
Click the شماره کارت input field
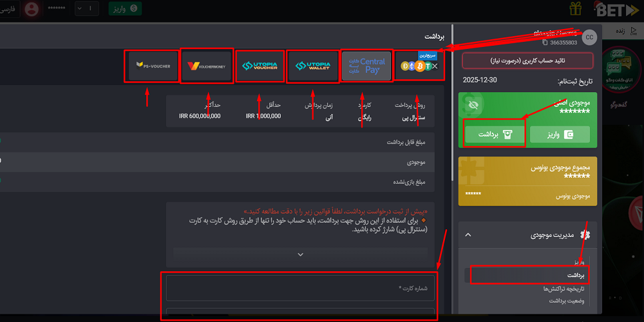300,288
